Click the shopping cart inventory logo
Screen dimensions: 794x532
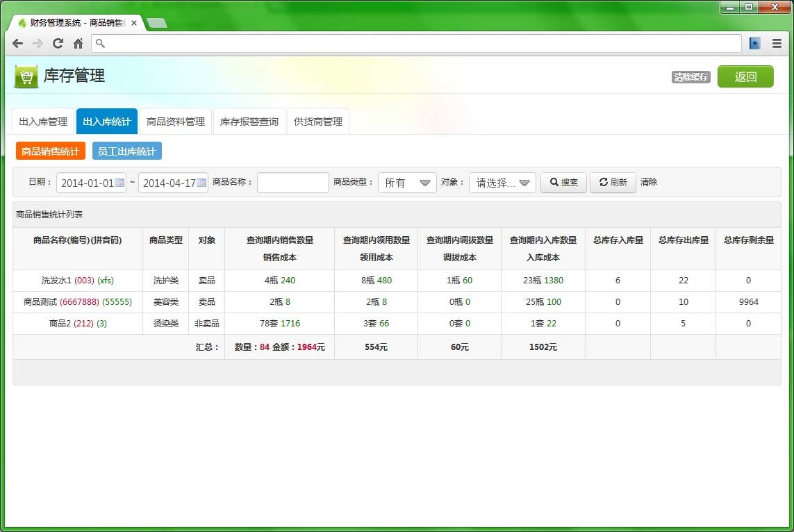pyautogui.click(x=26, y=76)
